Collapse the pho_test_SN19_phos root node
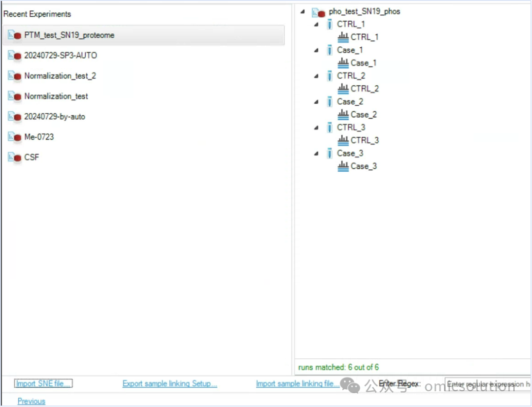The image size is (532, 407). click(302, 11)
